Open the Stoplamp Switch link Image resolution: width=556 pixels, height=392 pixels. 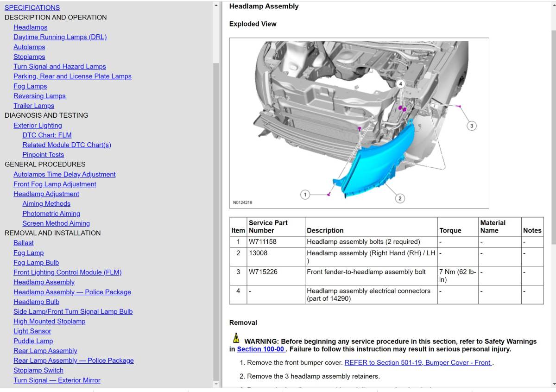click(38, 370)
